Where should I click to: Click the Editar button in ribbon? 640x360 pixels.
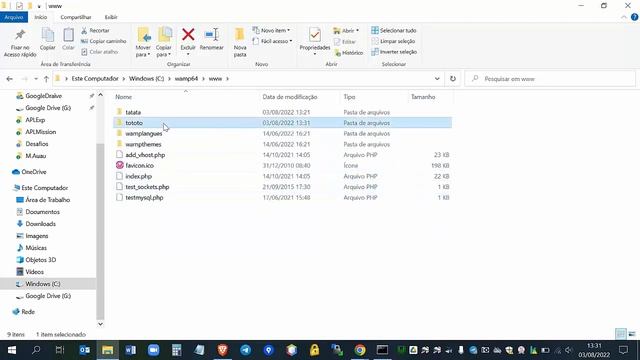[x=345, y=42]
